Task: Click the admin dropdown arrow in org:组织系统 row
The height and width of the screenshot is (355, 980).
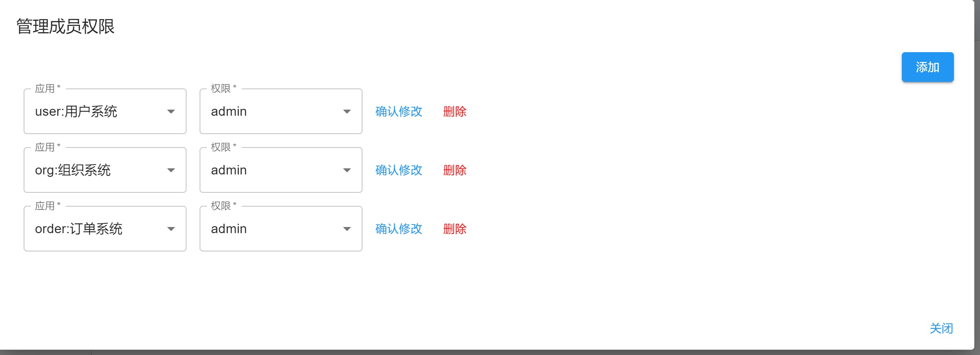Action: (347, 170)
